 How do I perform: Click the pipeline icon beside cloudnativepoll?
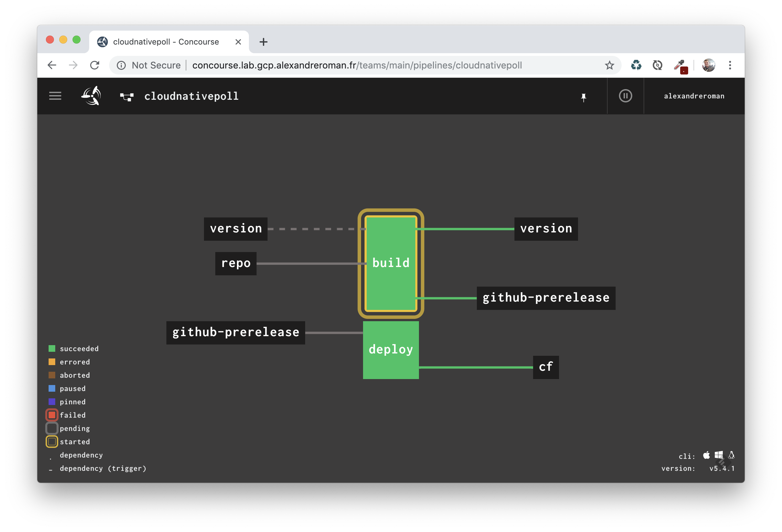127,97
